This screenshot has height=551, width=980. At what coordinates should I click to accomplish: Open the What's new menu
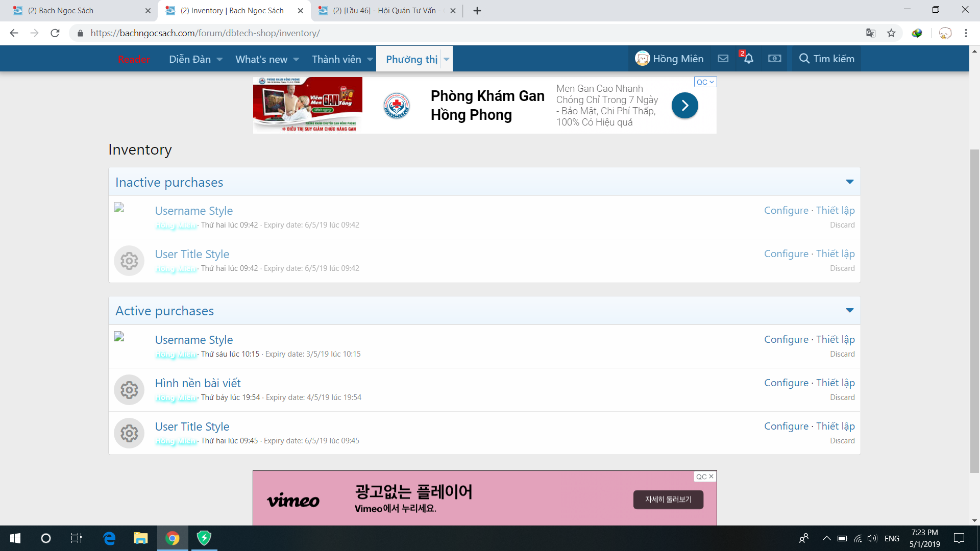(x=261, y=59)
